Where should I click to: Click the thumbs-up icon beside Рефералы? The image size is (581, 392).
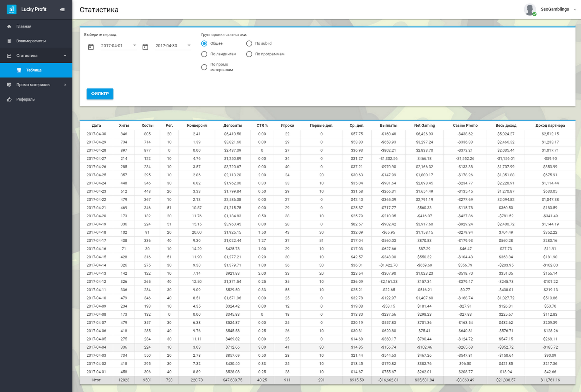(9, 100)
